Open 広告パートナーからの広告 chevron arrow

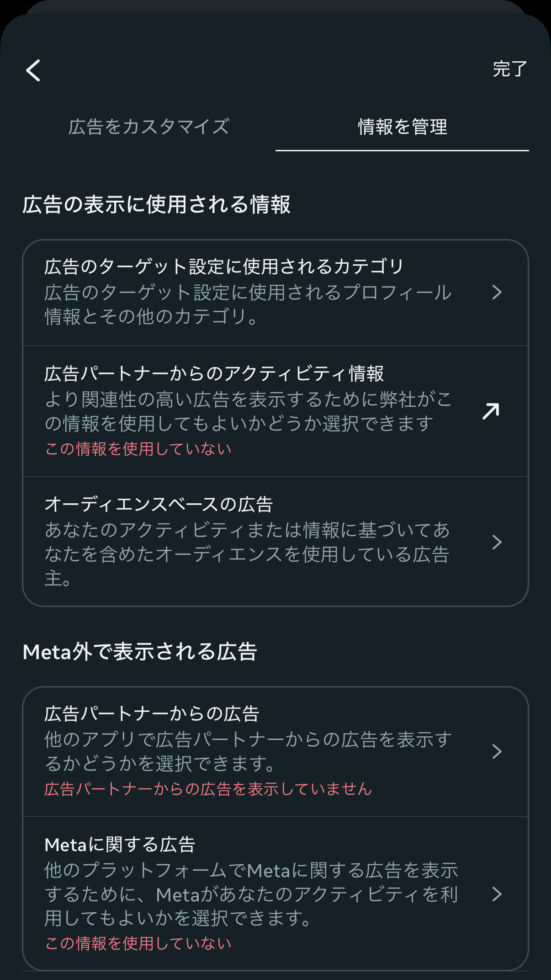pyautogui.click(x=497, y=751)
